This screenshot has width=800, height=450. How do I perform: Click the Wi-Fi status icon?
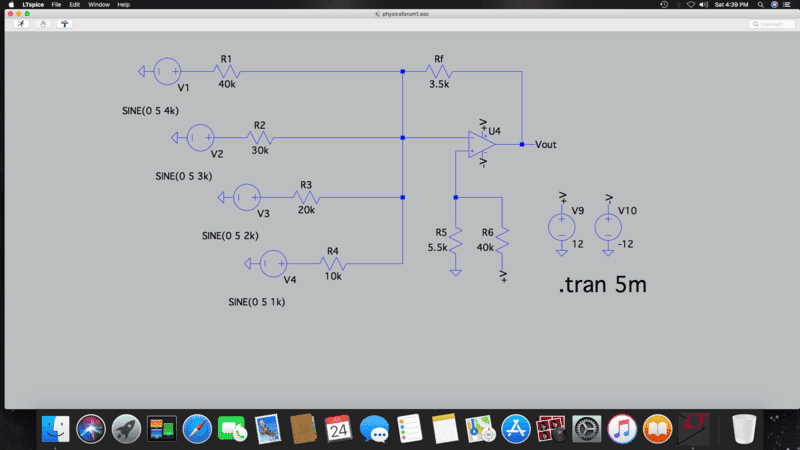690,5
